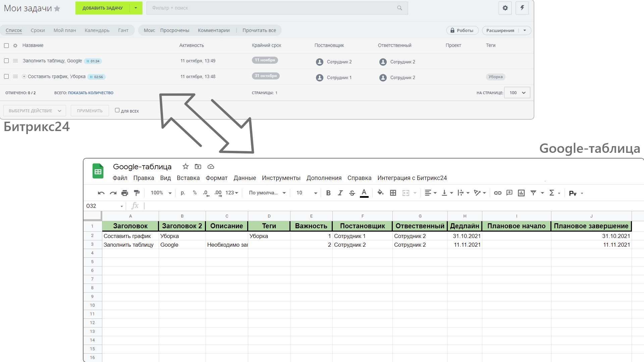Toggle italic formatting in Sheets
This screenshot has height=362, width=644.
(340, 193)
